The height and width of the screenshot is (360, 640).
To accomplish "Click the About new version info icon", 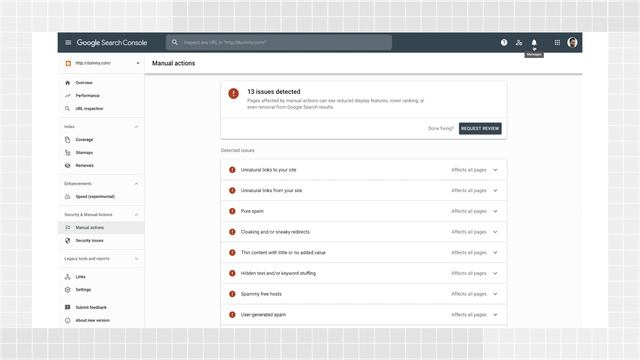I will [68, 320].
